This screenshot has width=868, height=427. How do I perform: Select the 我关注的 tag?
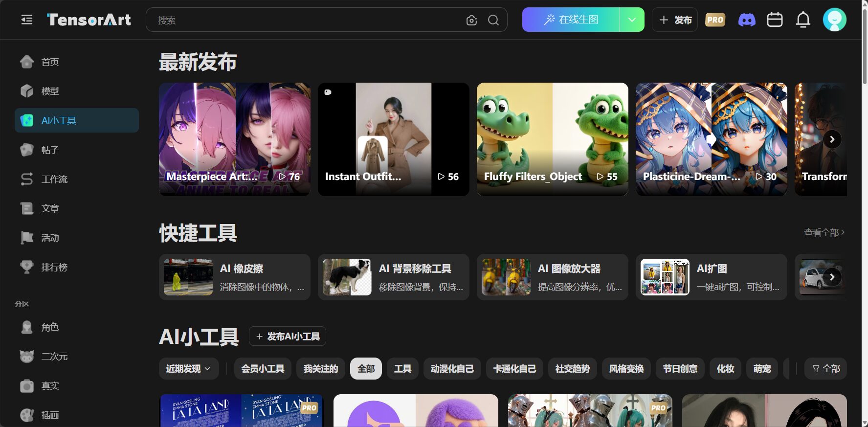tap(321, 369)
